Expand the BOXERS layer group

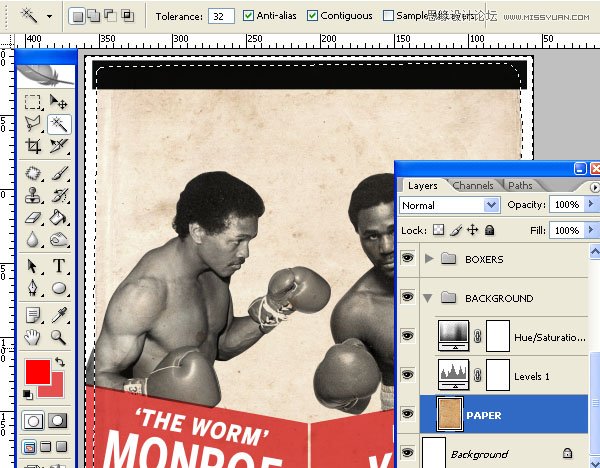point(431,259)
